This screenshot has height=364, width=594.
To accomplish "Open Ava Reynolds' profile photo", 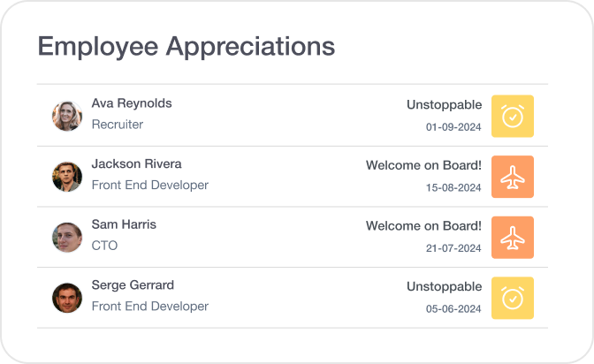I will click(x=67, y=116).
